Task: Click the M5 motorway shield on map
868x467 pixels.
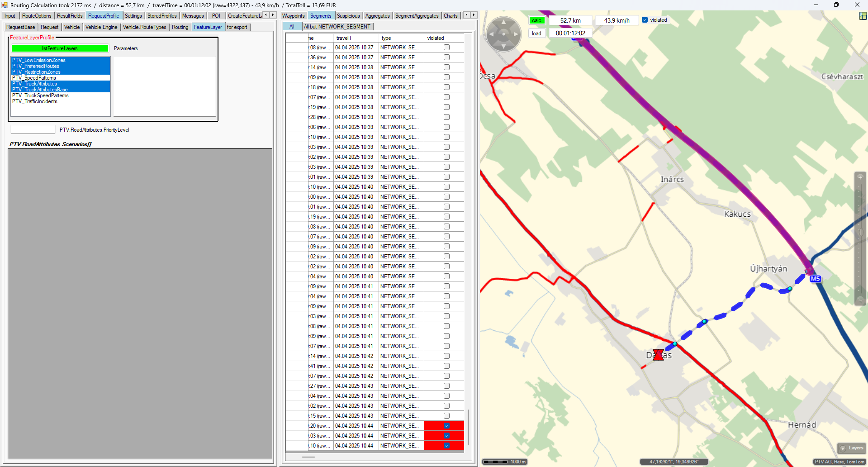Action: tap(815, 279)
